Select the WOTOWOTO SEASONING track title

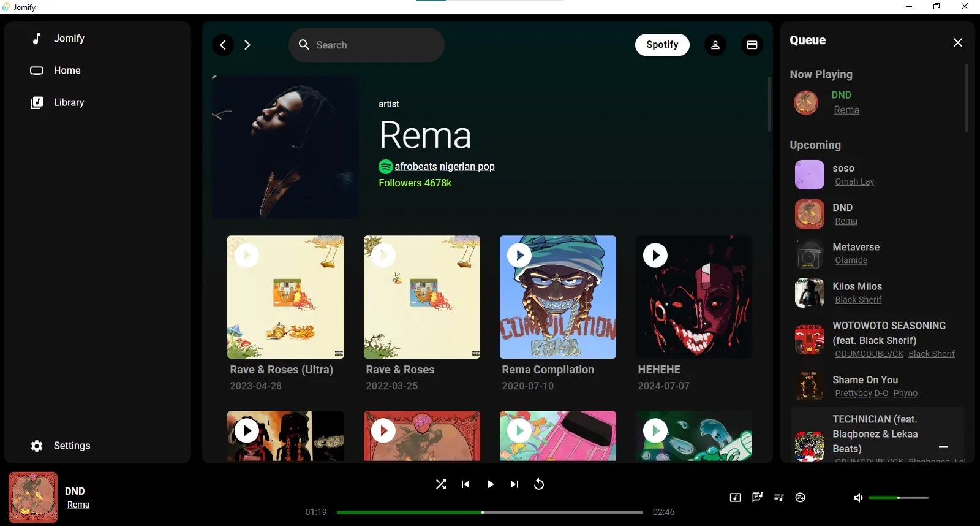(x=889, y=333)
